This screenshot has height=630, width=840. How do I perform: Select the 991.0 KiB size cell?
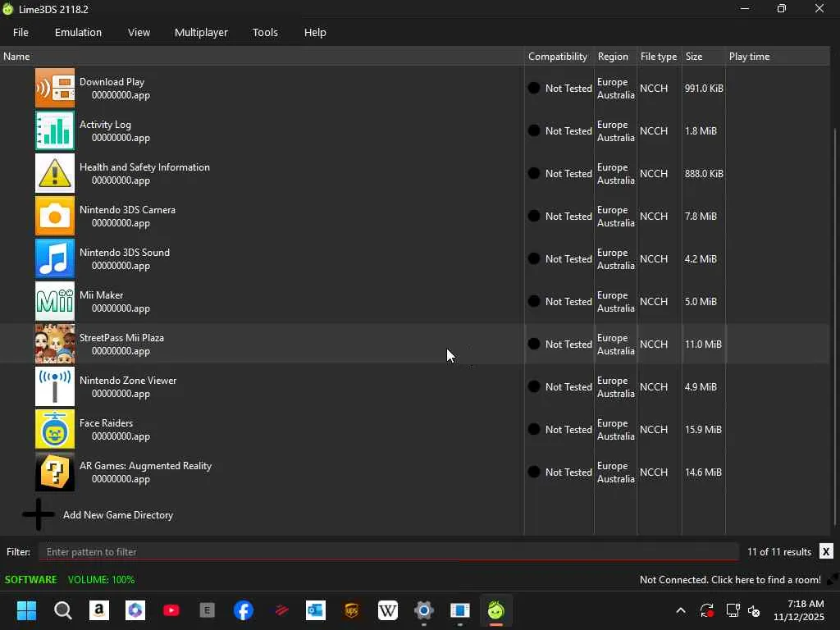(704, 88)
